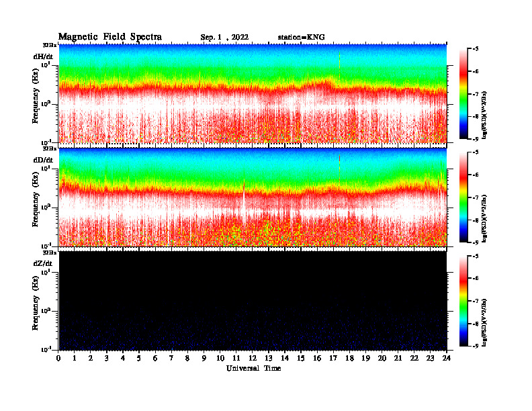Click hour tick label 12 on time axis
Image resolution: width=532 pixels, height=411 pixels.
tap(253, 358)
